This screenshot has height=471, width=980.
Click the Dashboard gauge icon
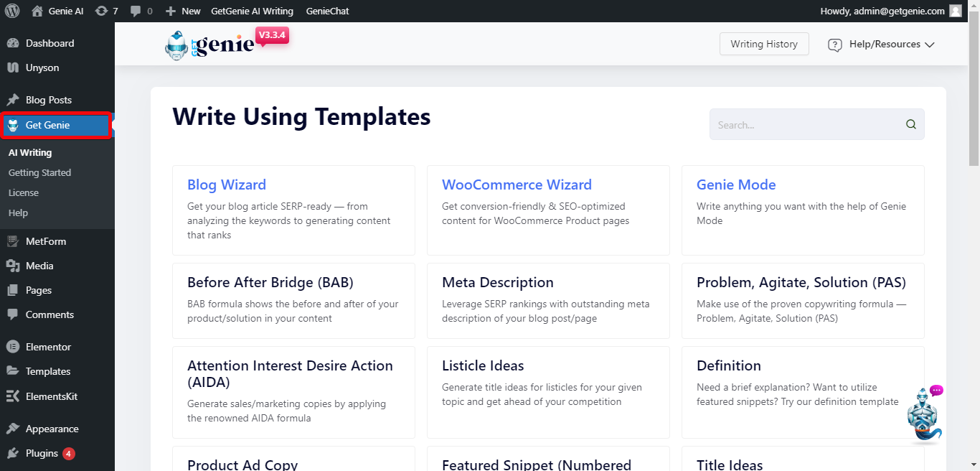pyautogui.click(x=13, y=43)
